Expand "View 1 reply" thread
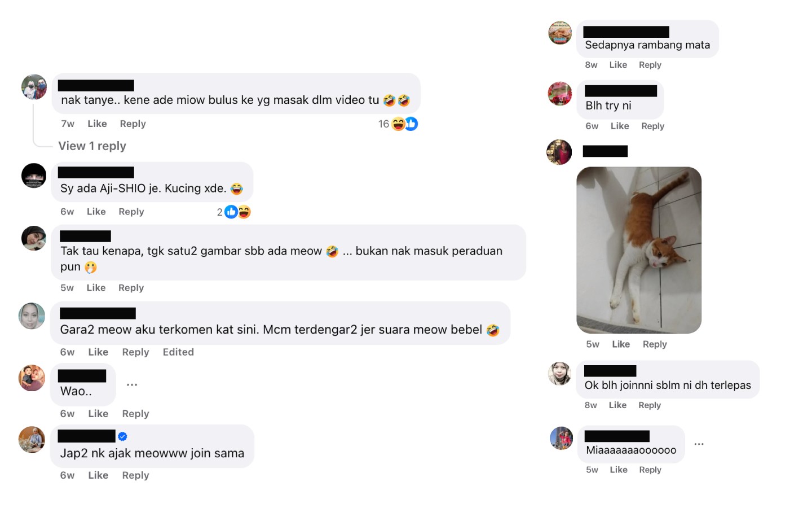This screenshot has width=812, height=508. (92, 146)
